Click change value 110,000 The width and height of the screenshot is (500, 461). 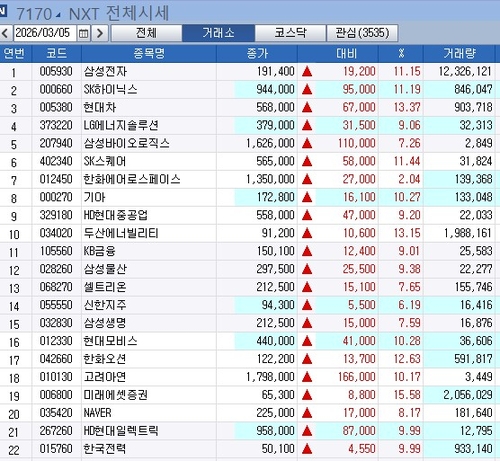pos(357,143)
